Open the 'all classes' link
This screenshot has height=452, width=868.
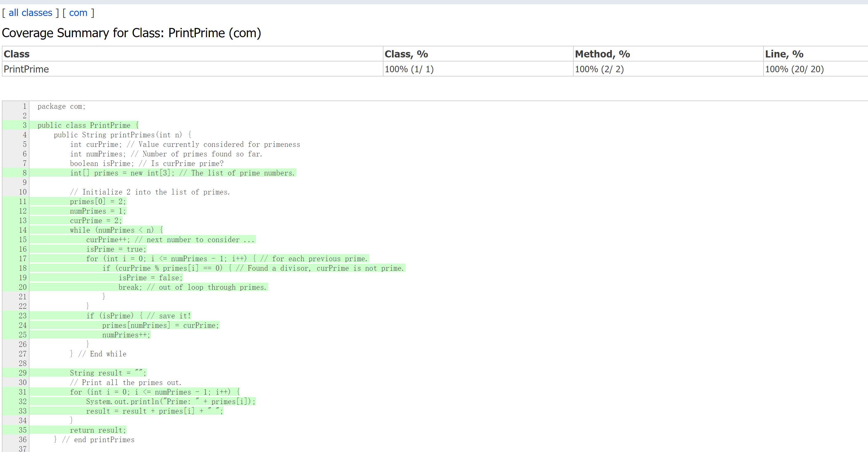(30, 13)
